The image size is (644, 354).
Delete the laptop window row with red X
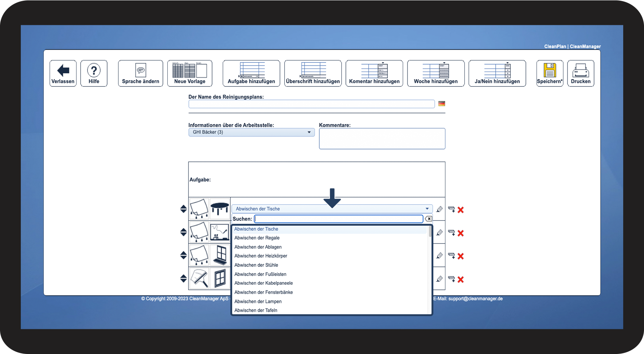(461, 256)
